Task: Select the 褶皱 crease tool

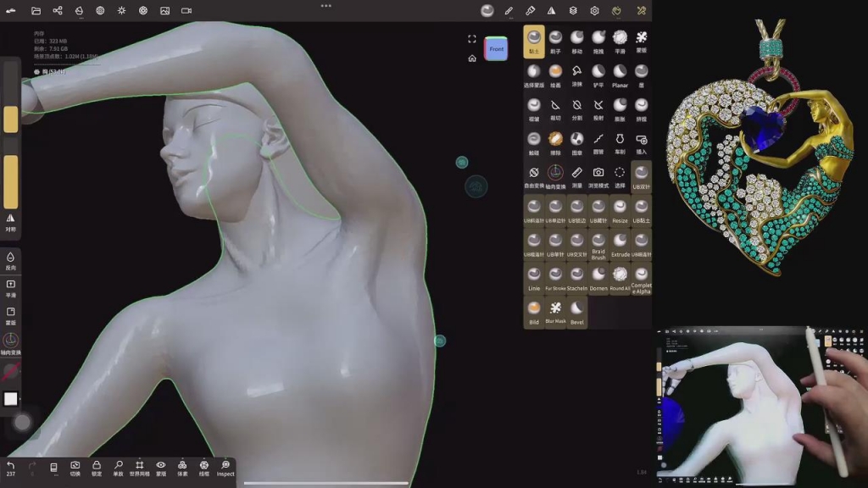Action: 534,109
